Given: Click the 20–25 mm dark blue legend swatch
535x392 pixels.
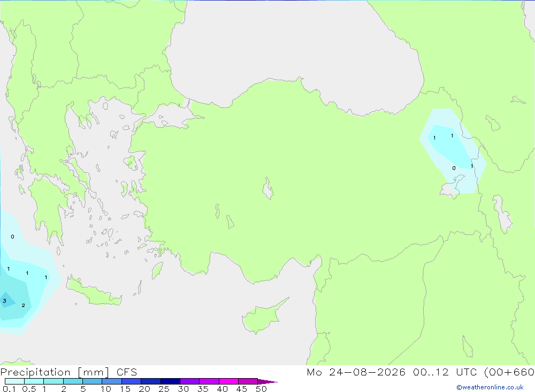Looking at the screenshot, I should [151, 381].
